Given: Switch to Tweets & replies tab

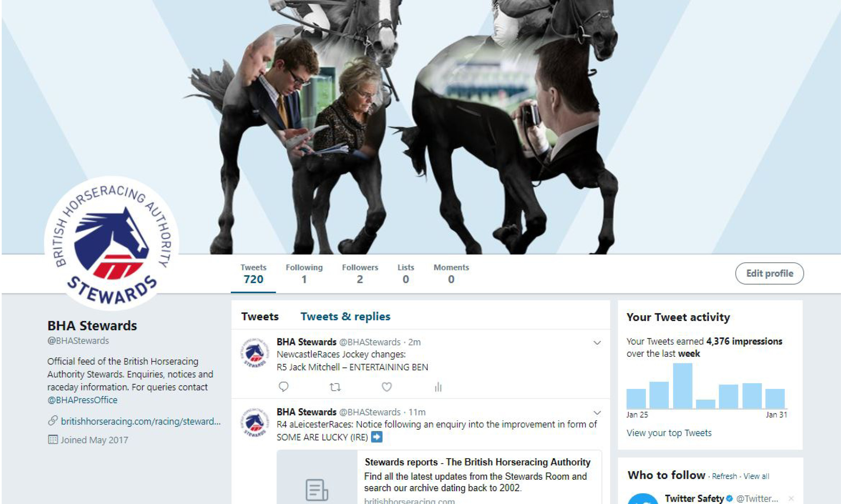Looking at the screenshot, I should (x=345, y=316).
